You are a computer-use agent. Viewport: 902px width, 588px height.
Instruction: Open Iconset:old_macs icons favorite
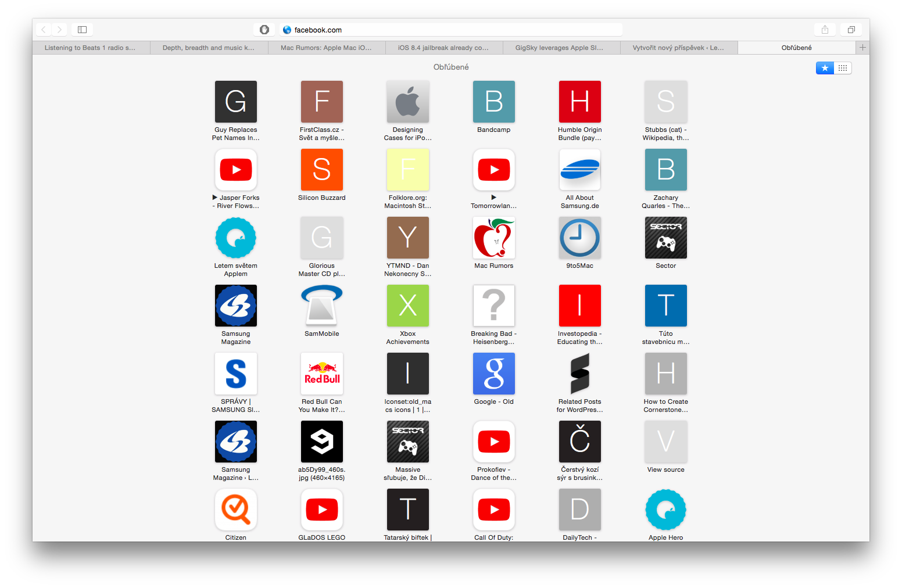pos(408,374)
